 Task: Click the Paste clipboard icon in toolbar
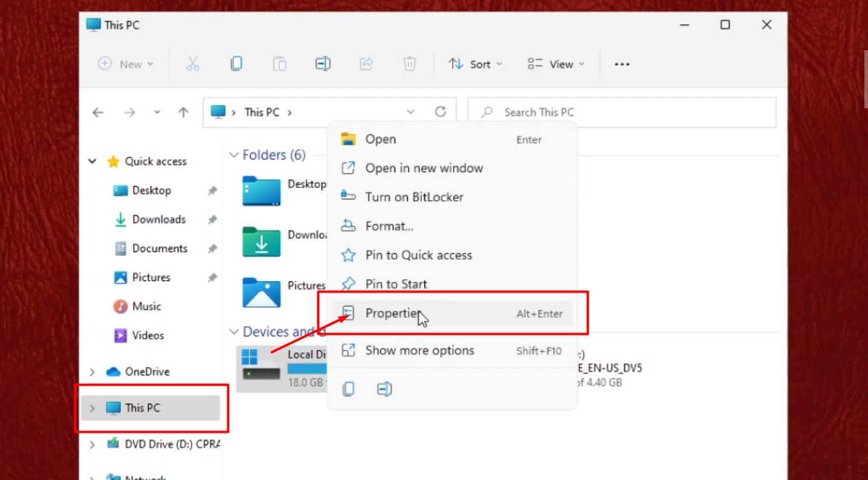[x=279, y=63]
